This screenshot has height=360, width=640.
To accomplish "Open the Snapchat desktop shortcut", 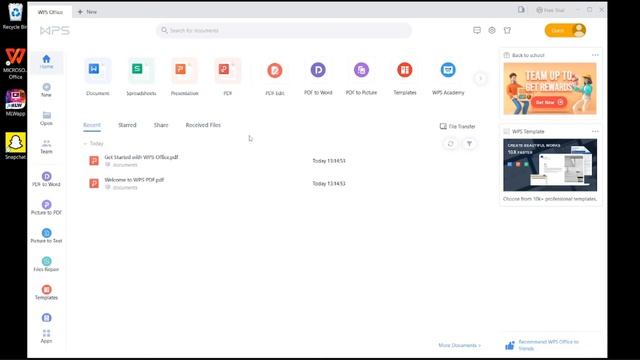I will coord(15,146).
